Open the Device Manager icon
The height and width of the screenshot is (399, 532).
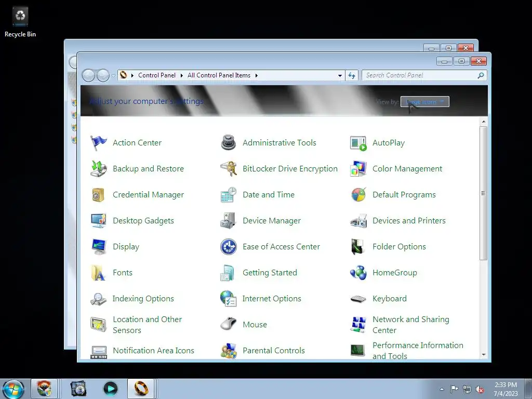(229, 220)
